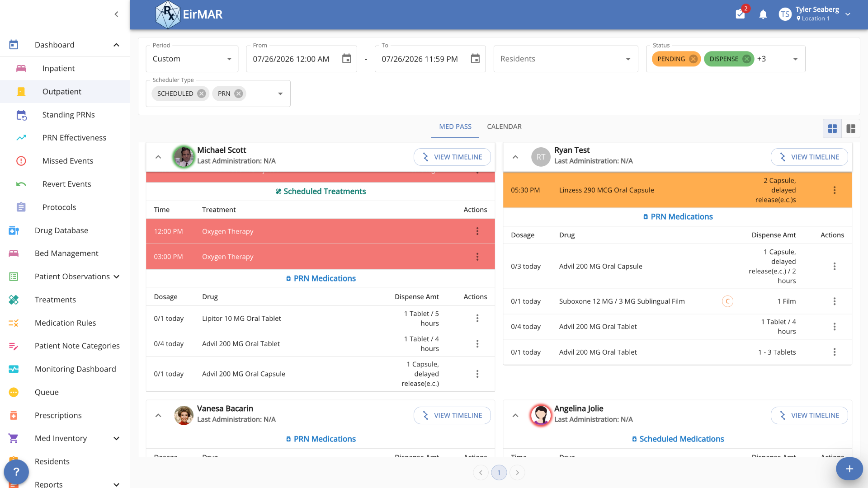This screenshot has width=868, height=488.
Task: Open the tasks checklist icon with badge
Action: (741, 14)
